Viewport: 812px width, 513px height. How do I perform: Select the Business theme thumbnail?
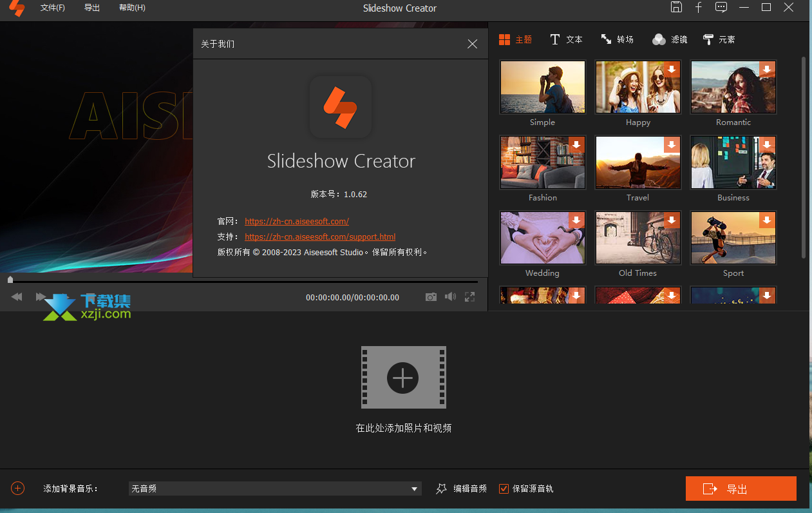coord(733,162)
